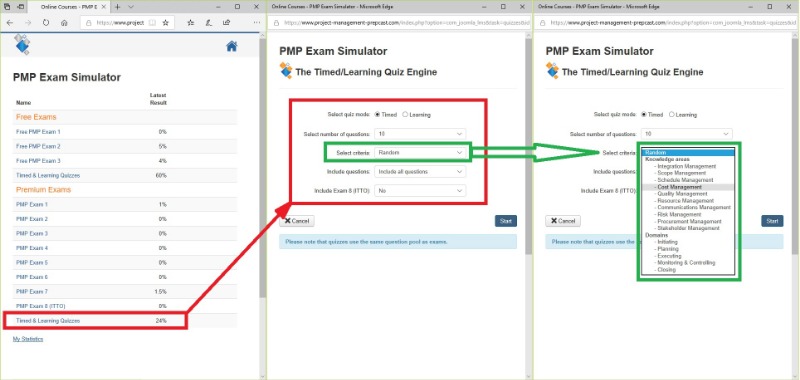Image resolution: width=800 pixels, height=380 pixels.
Task: Select Learning quiz mode in middle window
Action: tap(405, 115)
